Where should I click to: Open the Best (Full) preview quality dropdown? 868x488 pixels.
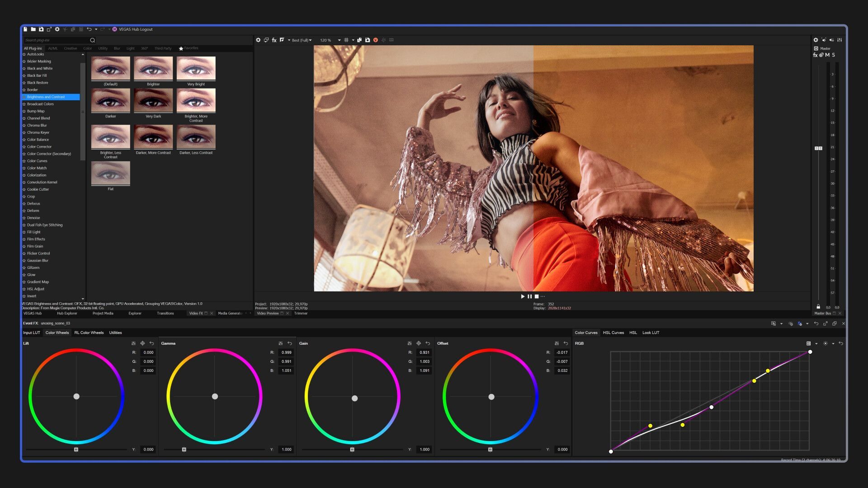tap(301, 40)
